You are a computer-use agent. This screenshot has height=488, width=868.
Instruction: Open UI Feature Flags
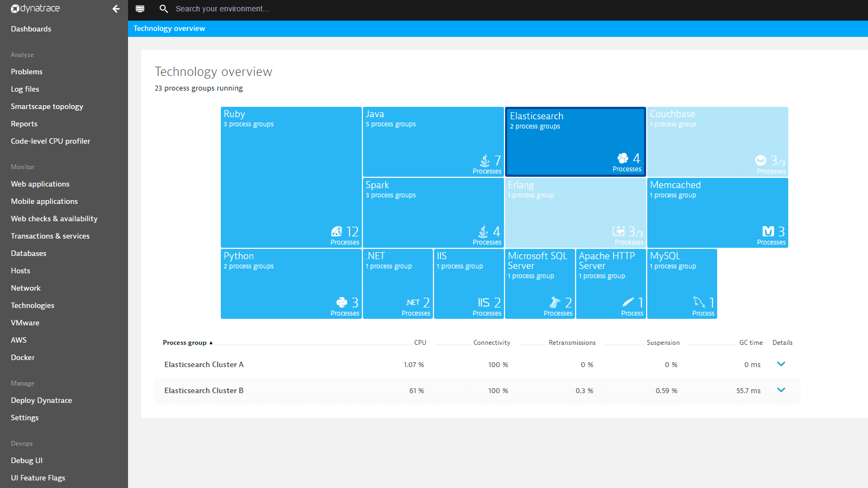click(38, 478)
